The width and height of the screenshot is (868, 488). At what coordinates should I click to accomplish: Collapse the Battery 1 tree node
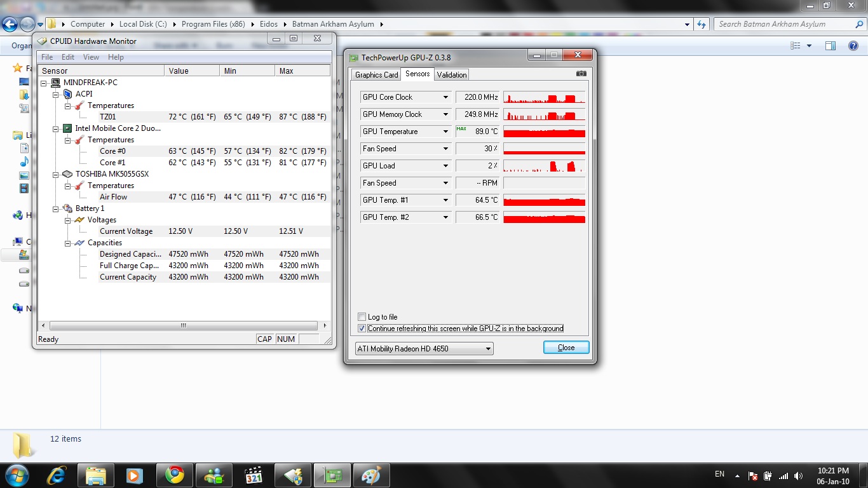point(56,208)
